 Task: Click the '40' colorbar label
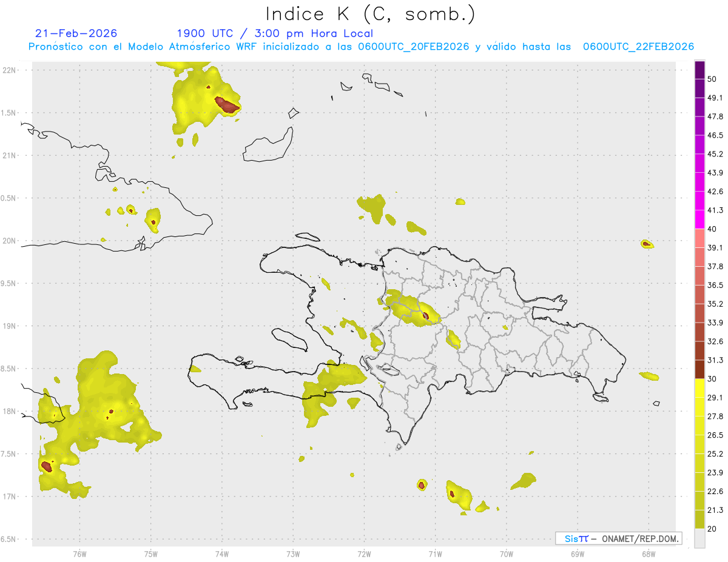(712, 229)
